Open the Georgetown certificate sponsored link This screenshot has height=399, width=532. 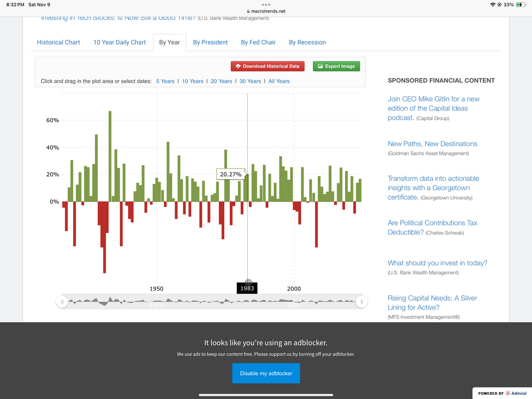[x=433, y=188]
